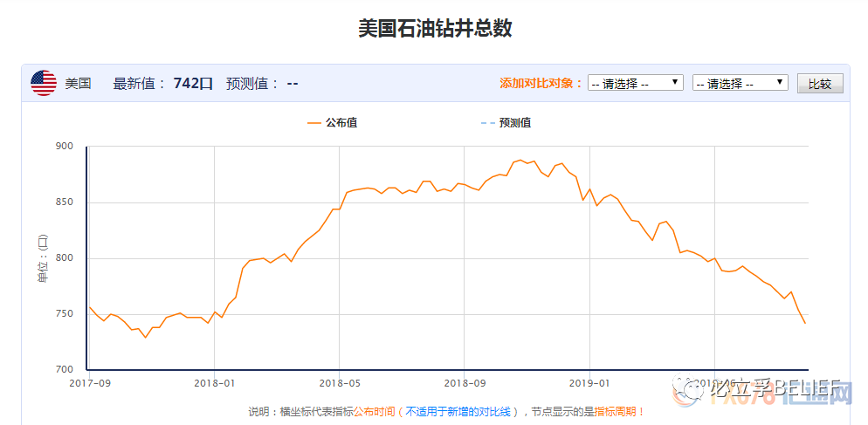Click the 2017-09 x-axis label
The image size is (868, 425).
click(x=88, y=382)
